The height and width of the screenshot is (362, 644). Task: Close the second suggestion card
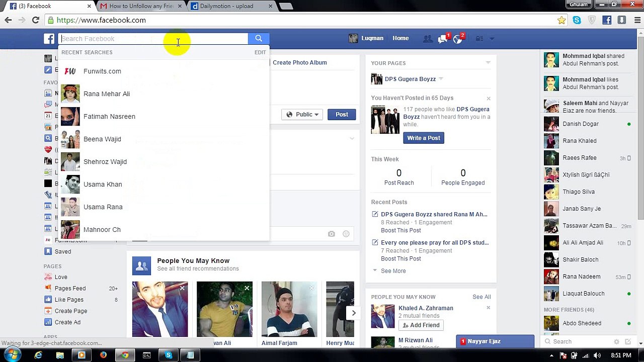[247, 288]
